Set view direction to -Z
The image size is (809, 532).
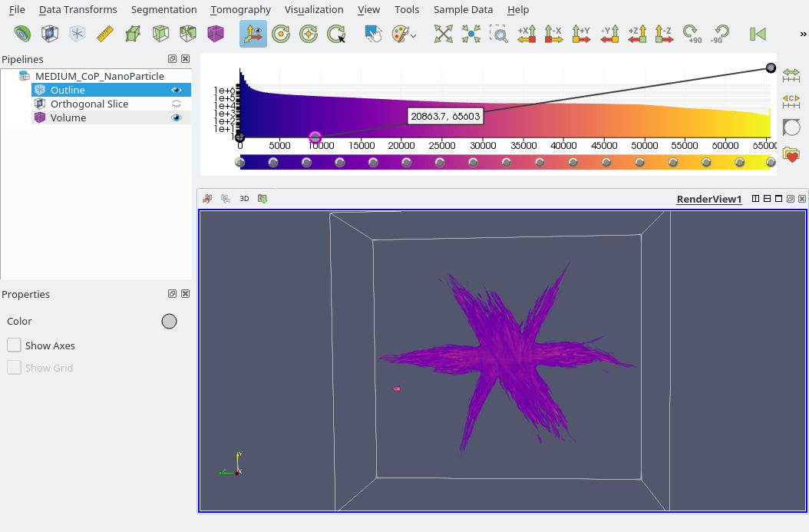tap(664, 34)
